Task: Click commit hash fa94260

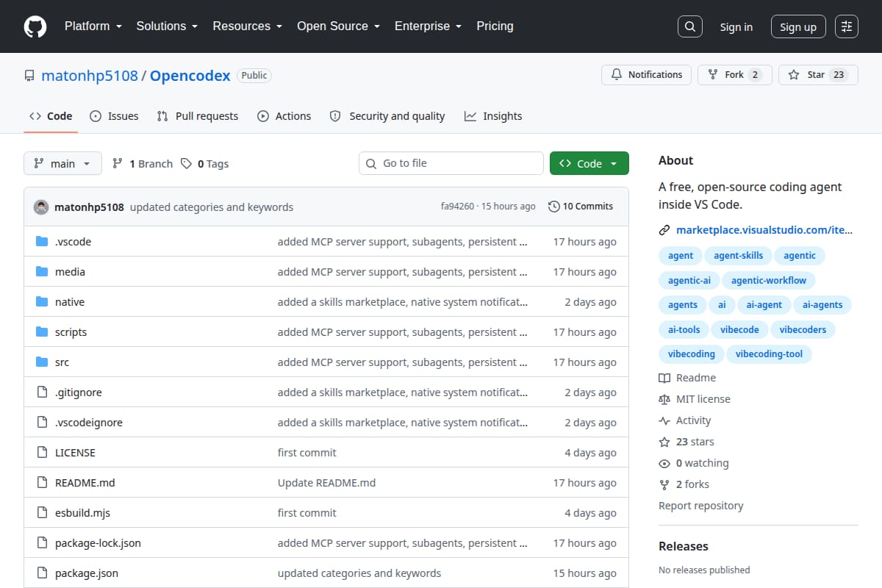Action: point(457,207)
